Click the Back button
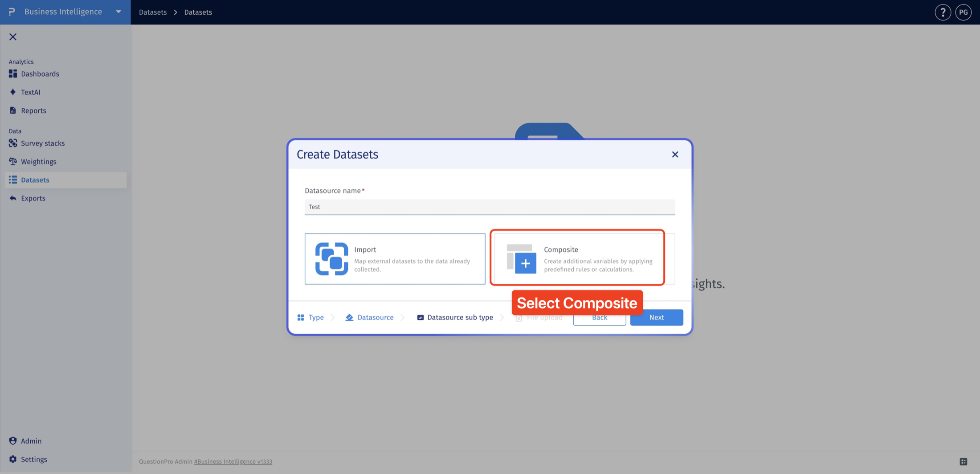The height and width of the screenshot is (474, 980). [x=599, y=317]
